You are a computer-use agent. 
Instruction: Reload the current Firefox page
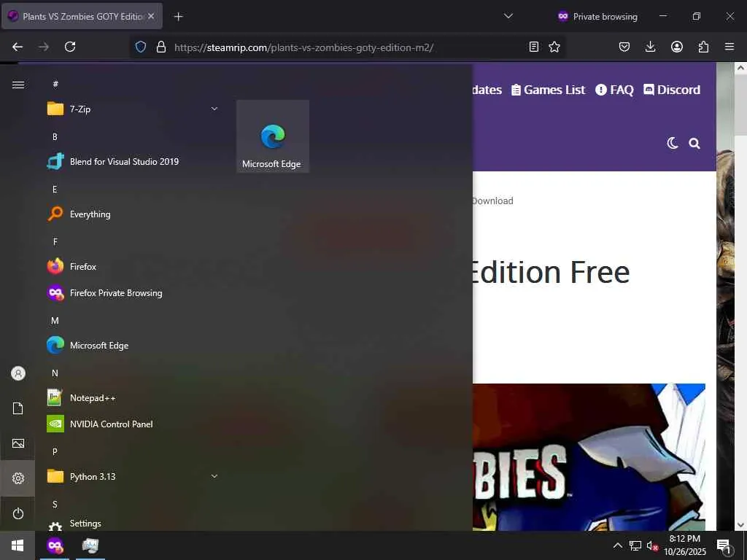tap(70, 47)
